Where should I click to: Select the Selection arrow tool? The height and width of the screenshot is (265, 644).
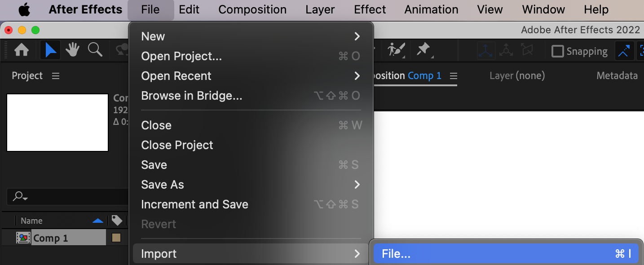50,50
